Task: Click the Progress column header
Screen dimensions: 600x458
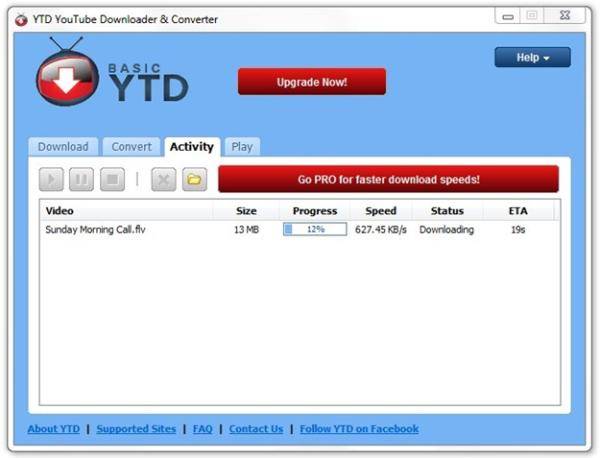Action: click(315, 211)
